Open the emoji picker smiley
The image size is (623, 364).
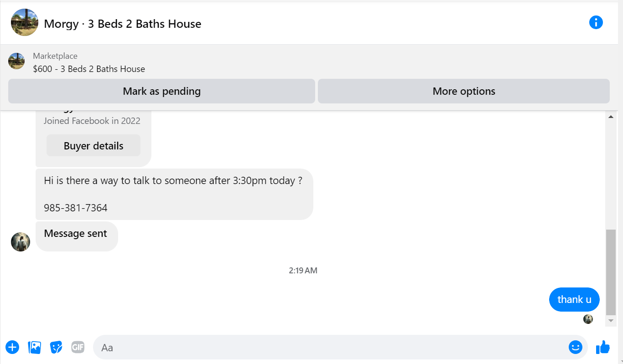576,348
